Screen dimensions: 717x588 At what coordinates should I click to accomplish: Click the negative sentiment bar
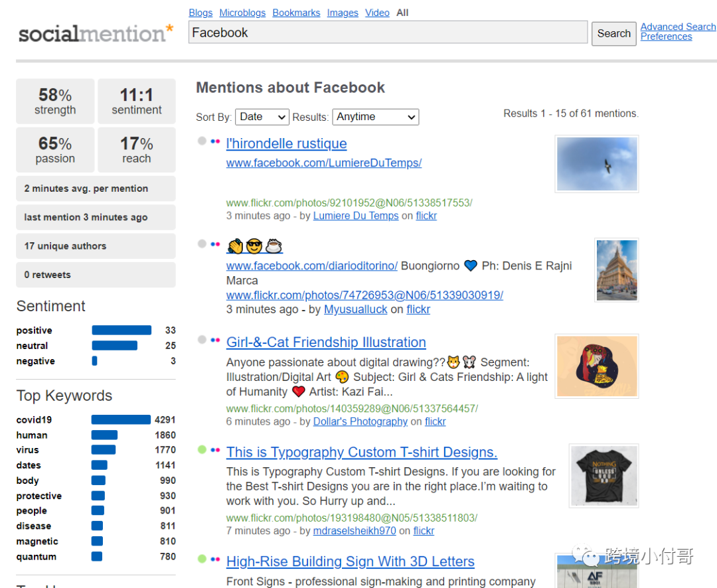click(95, 361)
